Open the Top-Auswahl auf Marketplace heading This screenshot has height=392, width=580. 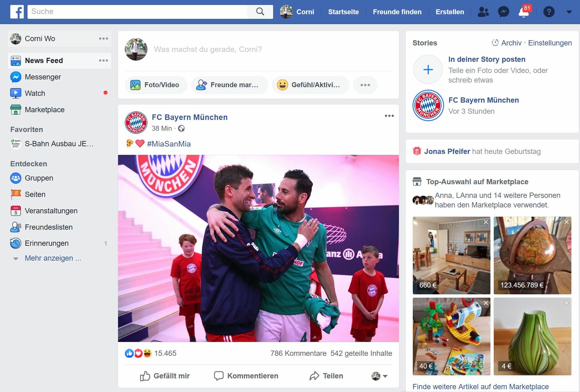[x=477, y=182]
